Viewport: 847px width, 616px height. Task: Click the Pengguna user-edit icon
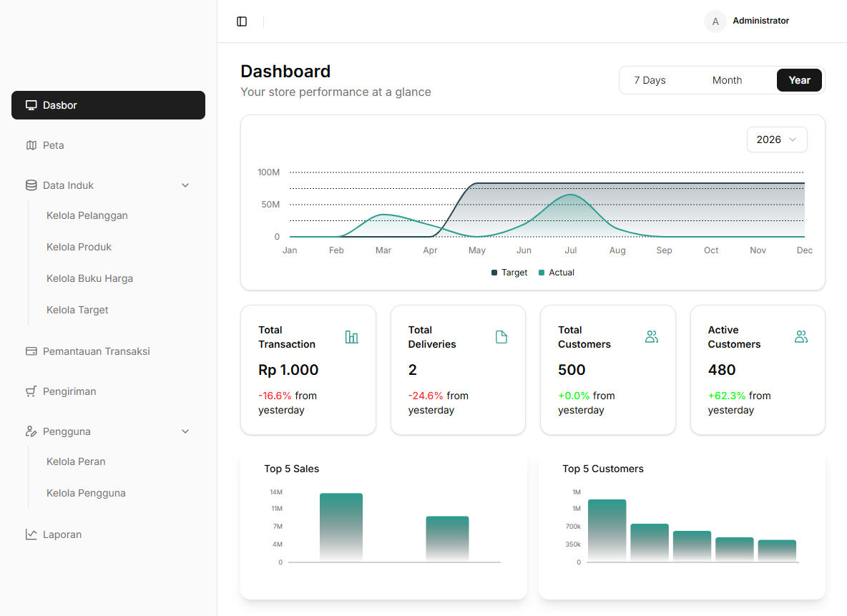point(31,431)
